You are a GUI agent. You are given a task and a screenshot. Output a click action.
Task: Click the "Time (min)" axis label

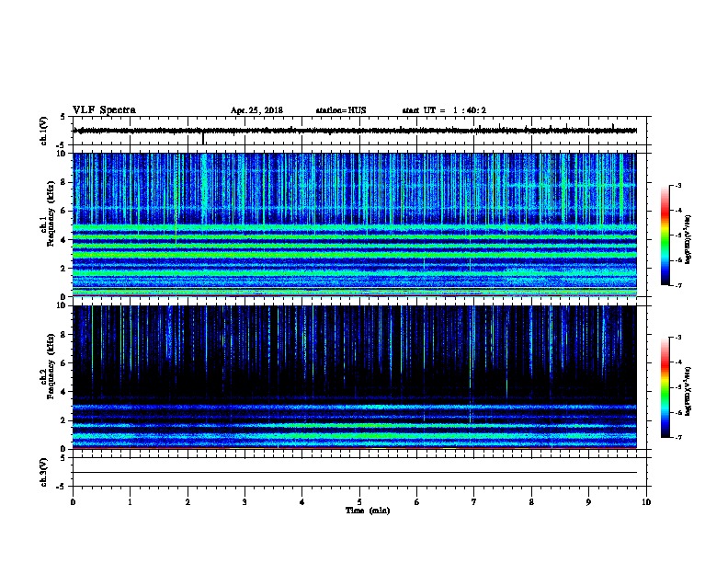pos(368,511)
